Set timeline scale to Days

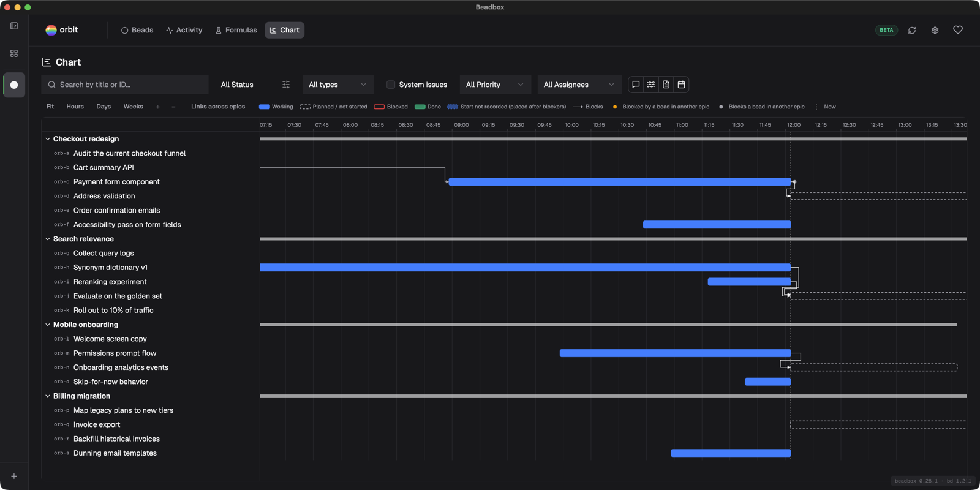(x=104, y=107)
